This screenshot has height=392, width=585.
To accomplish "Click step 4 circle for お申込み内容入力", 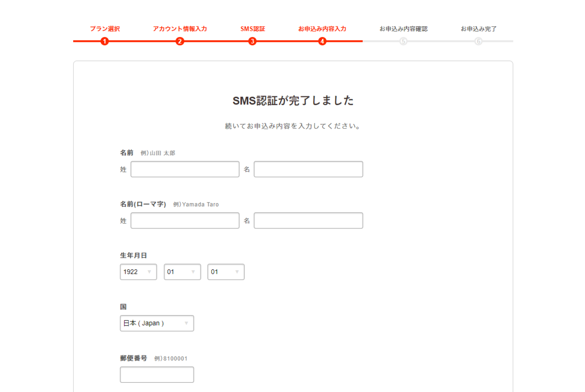I will pos(322,41).
